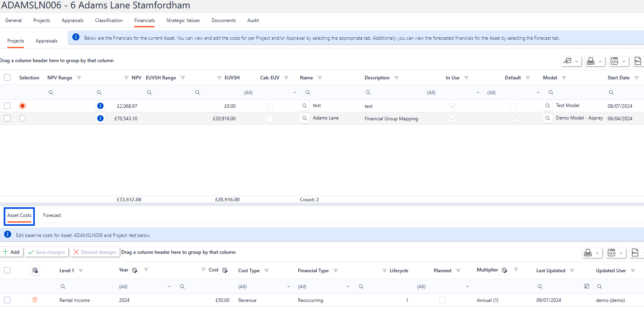Delete the Rental Income cost row
The image size is (644, 330).
(35, 300)
